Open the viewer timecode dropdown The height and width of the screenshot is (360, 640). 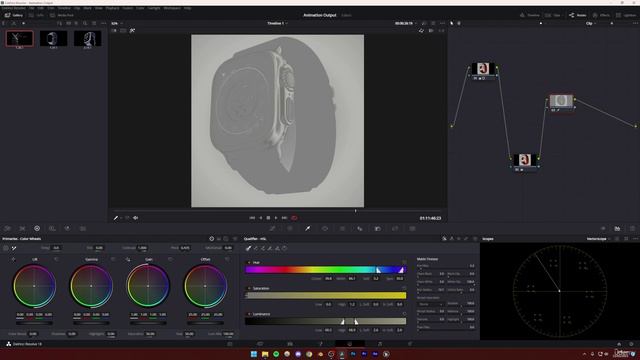pyautogui.click(x=405, y=23)
